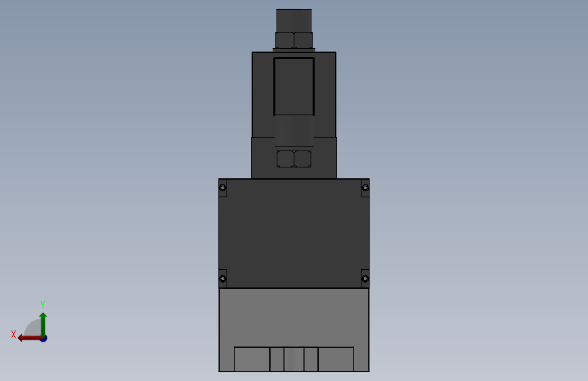
Task: Select the rectangular window on the upper body
Action: (x=294, y=87)
